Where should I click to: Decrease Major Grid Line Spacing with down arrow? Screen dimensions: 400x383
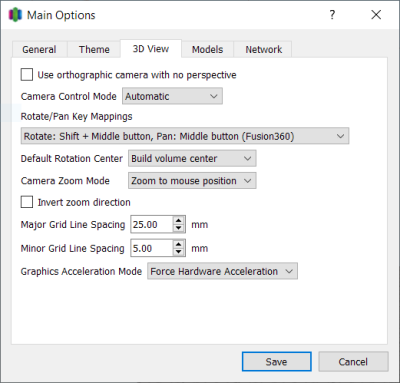pyautogui.click(x=179, y=228)
